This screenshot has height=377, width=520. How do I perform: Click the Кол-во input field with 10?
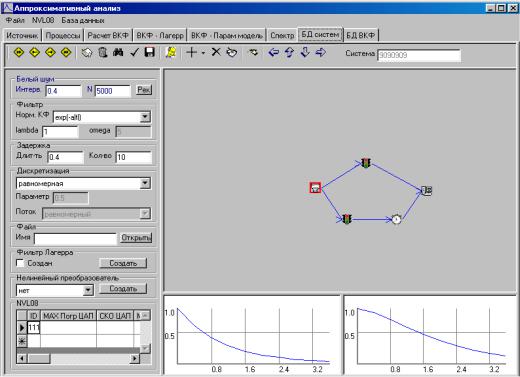tap(134, 157)
